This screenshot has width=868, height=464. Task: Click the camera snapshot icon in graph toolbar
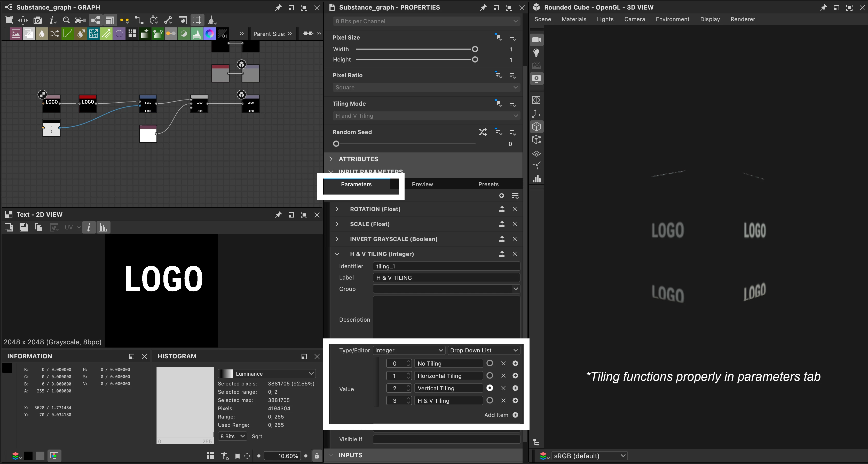[38, 20]
